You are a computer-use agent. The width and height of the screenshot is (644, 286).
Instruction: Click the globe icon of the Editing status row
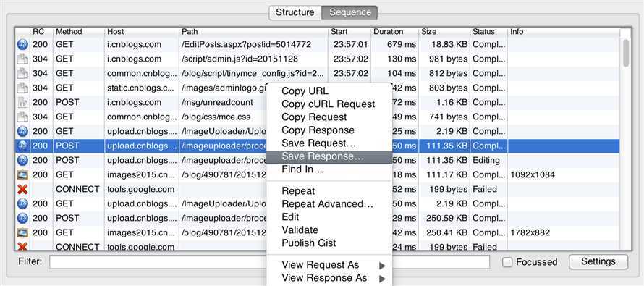tap(22, 160)
